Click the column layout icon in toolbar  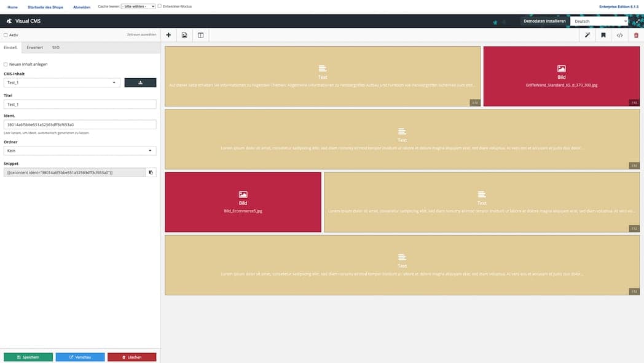[200, 34]
